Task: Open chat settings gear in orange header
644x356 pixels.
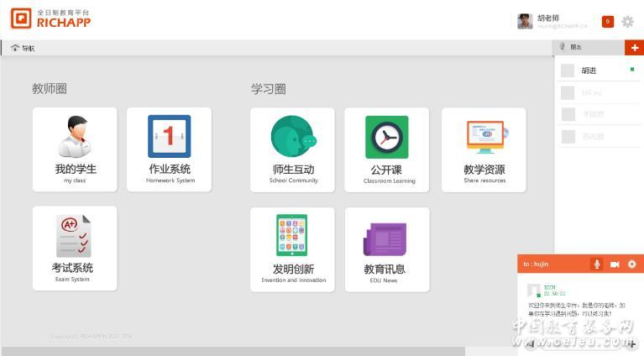Action: [x=632, y=264]
